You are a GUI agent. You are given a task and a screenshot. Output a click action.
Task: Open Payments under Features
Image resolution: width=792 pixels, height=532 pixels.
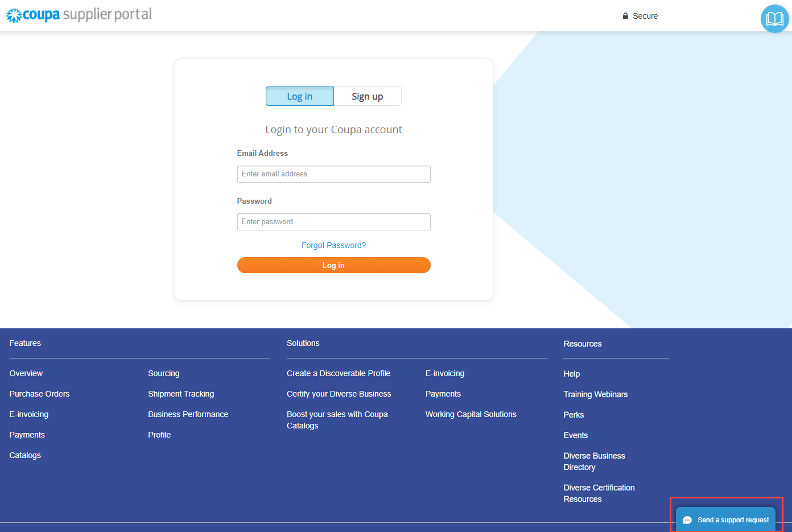(27, 435)
